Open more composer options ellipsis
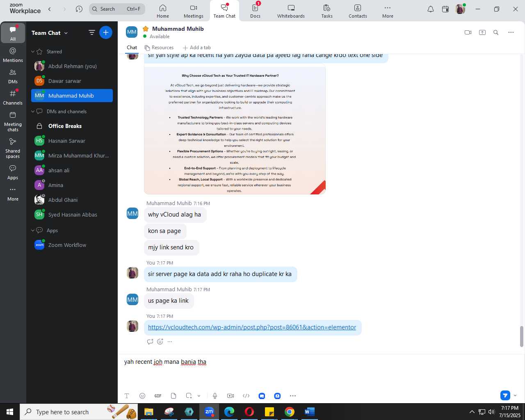The image size is (525, 420). (x=293, y=396)
